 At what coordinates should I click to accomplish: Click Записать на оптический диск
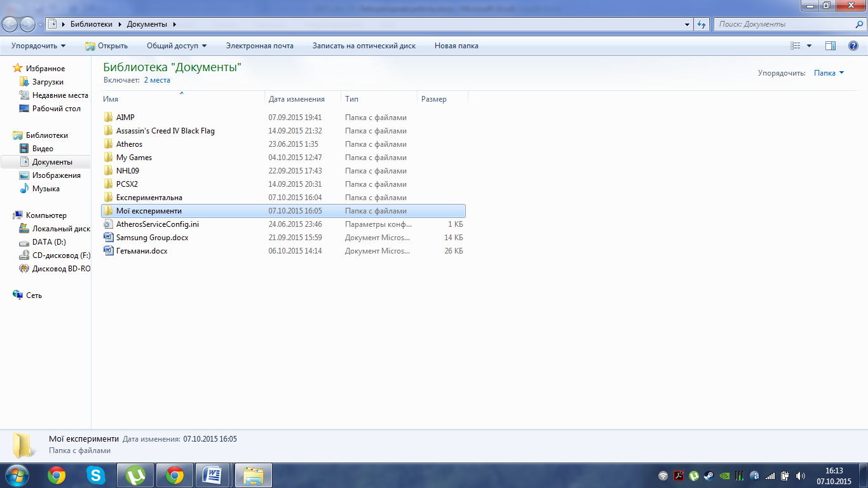(x=364, y=46)
